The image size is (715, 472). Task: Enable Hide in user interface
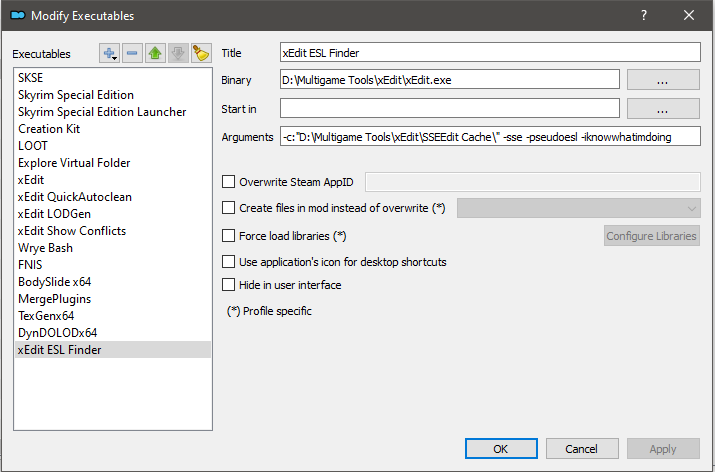tap(229, 285)
